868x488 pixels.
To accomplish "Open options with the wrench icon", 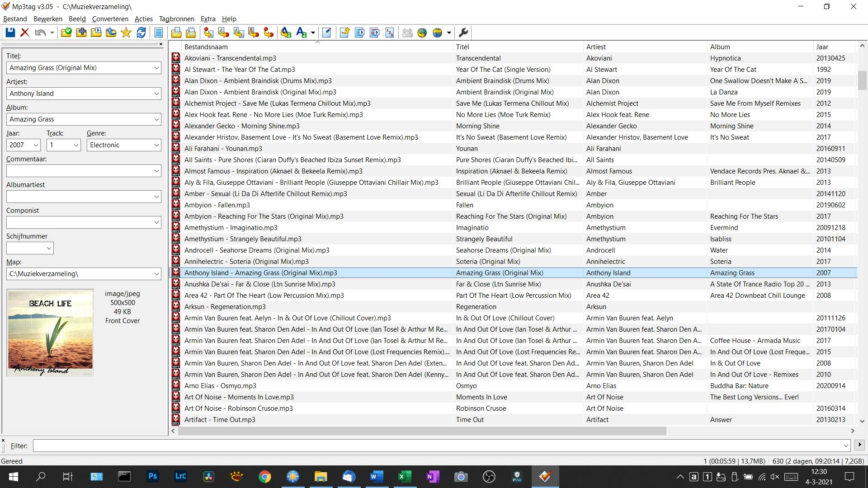I will [463, 33].
